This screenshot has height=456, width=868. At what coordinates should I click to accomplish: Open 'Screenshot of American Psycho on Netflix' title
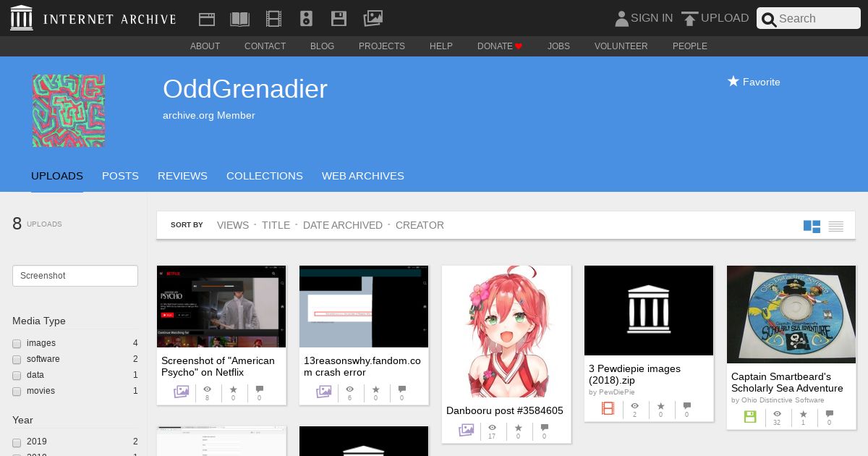tap(218, 366)
